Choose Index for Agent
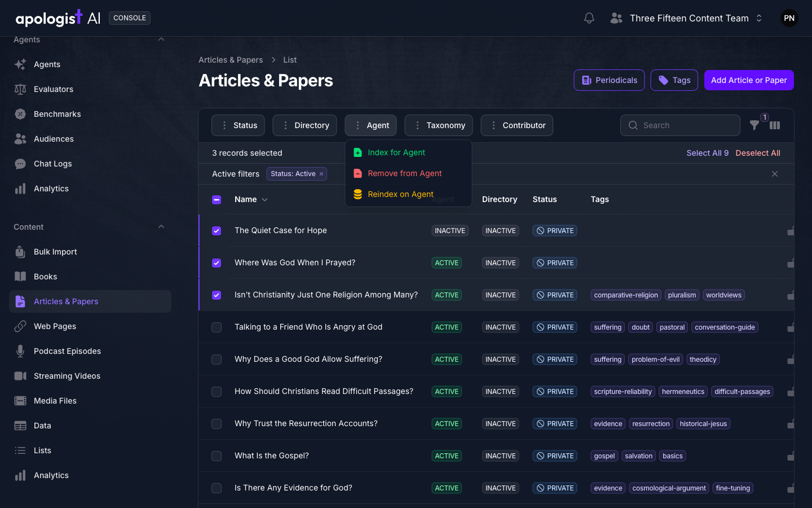The width and height of the screenshot is (812, 508). pyautogui.click(x=408, y=152)
